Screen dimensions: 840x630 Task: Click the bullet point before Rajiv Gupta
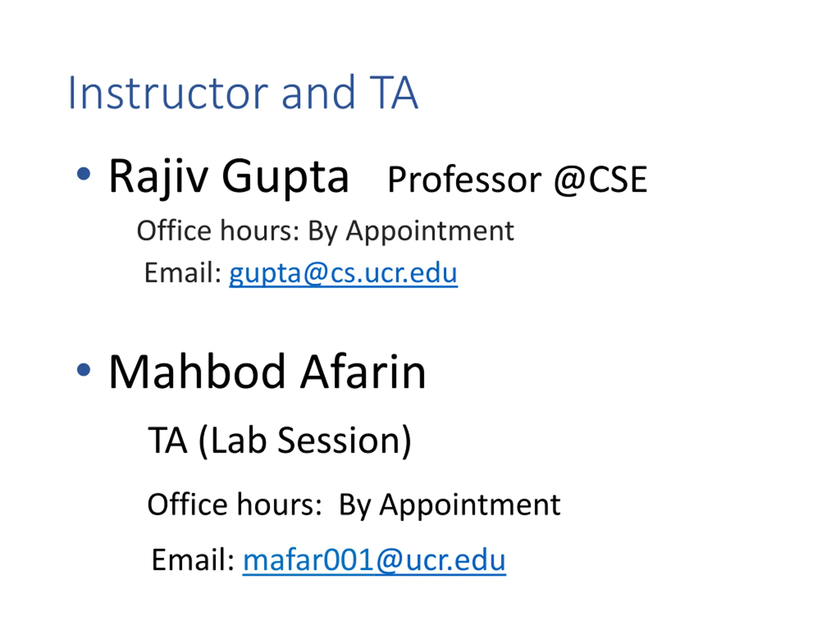84,174
